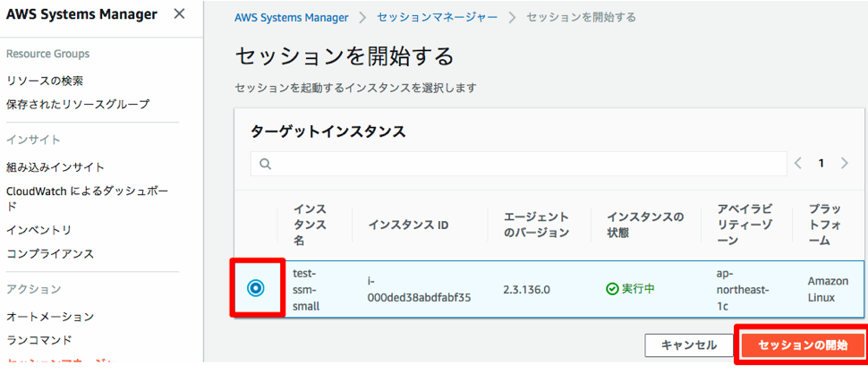The image size is (868, 374).
Task: Click the インスタンスの状態 column header
Action: [645, 225]
